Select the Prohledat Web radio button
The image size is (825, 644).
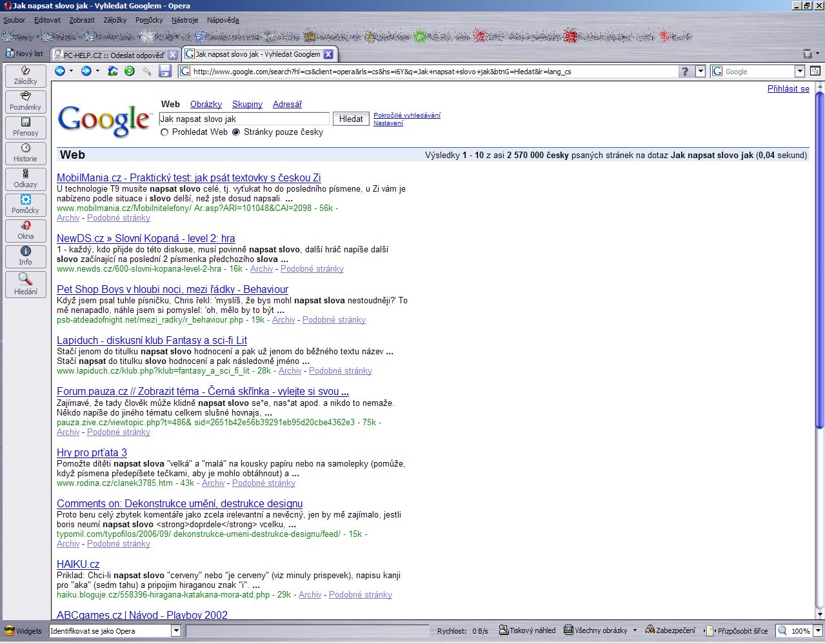click(164, 132)
